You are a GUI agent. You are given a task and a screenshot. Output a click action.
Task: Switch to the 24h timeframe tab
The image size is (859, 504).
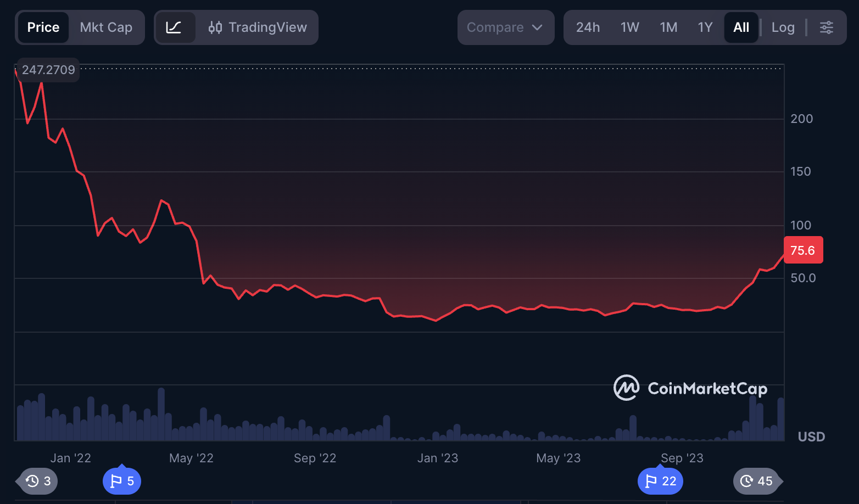588,27
